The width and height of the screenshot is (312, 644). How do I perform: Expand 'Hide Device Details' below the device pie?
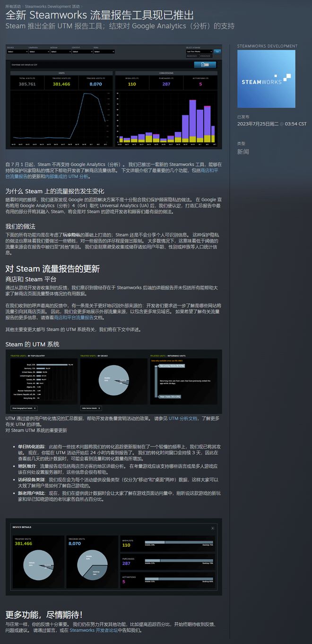(x=90, y=408)
